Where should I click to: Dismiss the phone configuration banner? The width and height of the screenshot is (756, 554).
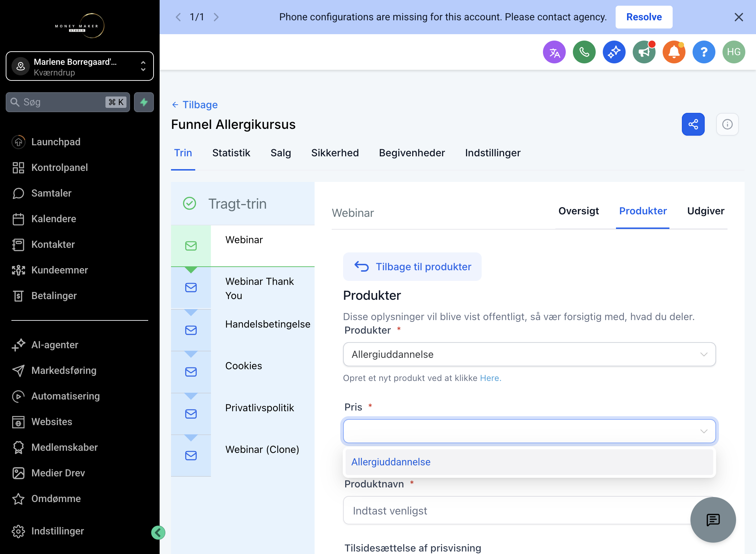click(x=739, y=17)
